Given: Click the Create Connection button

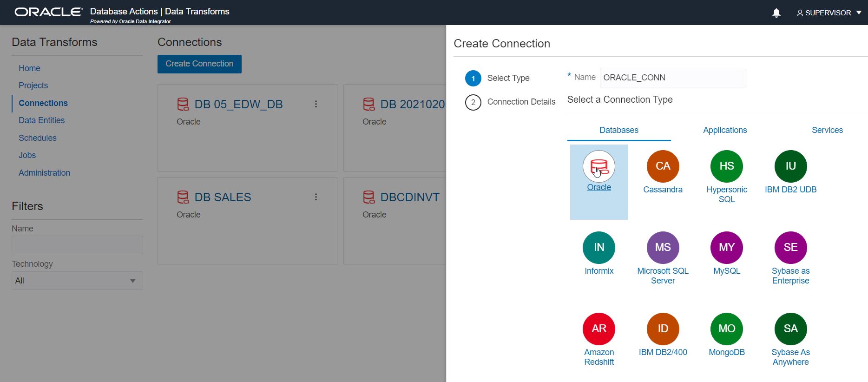Looking at the screenshot, I should [x=199, y=64].
